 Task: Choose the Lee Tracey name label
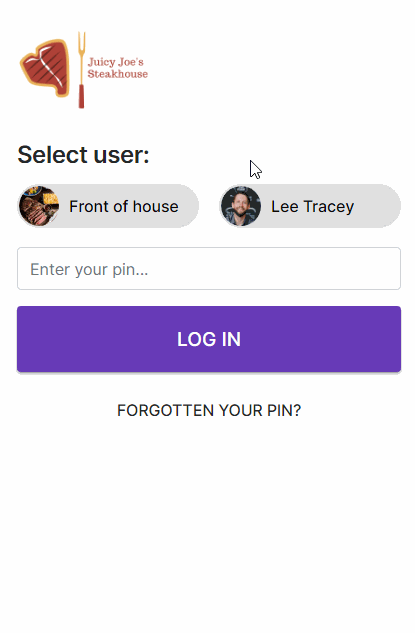[x=312, y=206]
